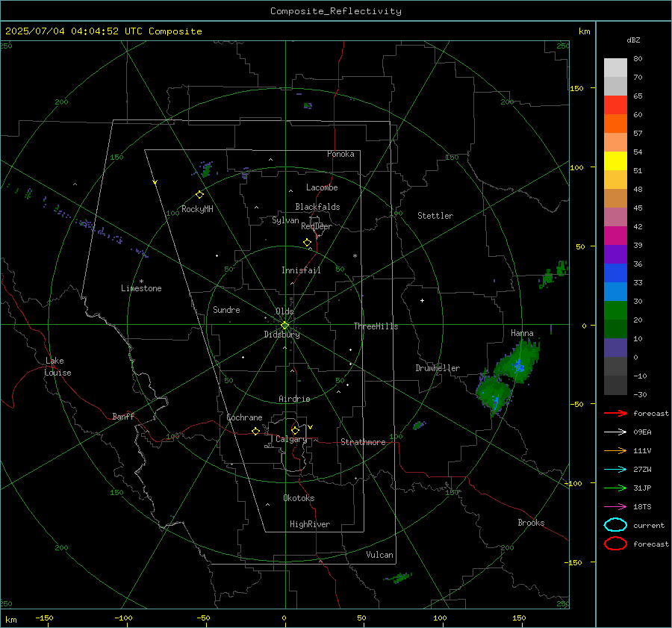This screenshot has width=672, height=628.
Task: Click the cyan 27ZW arrow icon
Action: point(615,470)
